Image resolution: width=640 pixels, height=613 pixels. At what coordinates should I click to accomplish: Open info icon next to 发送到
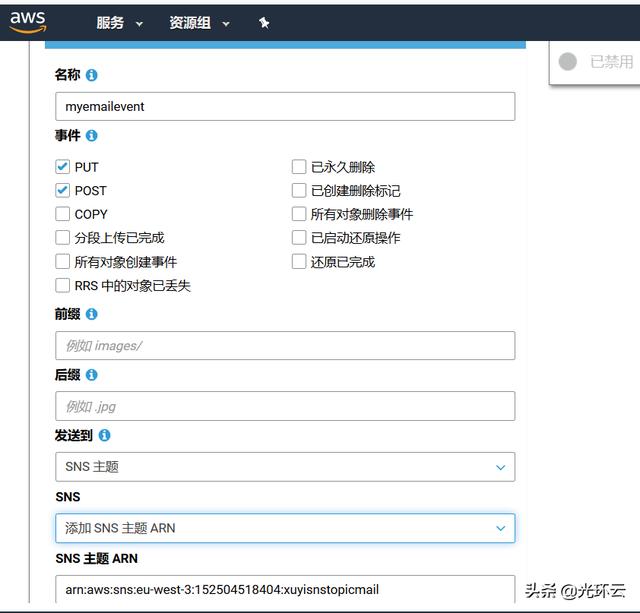[104, 435]
